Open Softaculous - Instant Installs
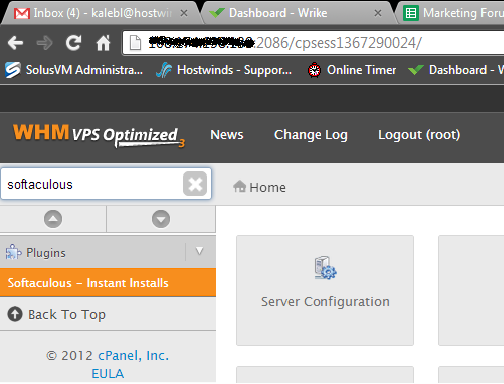 108,283
